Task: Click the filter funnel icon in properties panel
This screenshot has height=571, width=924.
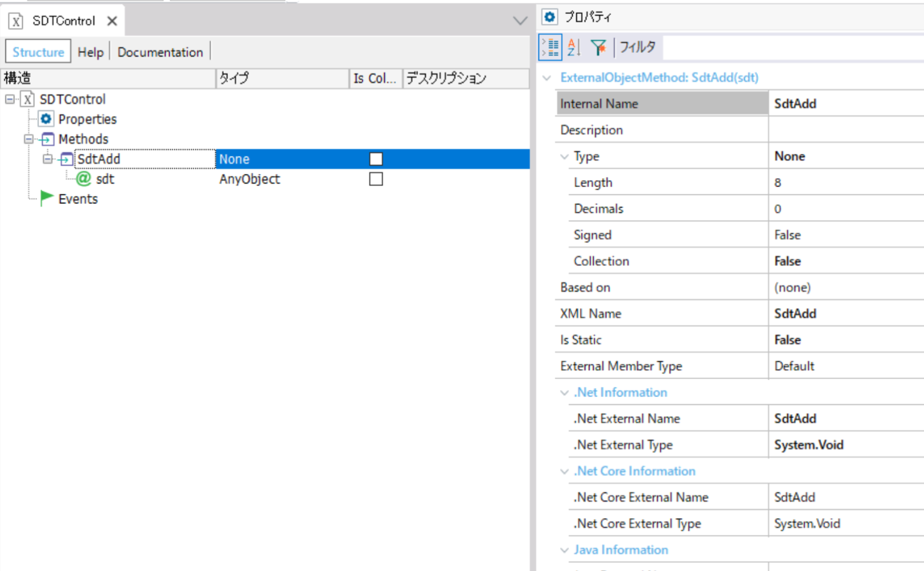Action: (x=597, y=47)
